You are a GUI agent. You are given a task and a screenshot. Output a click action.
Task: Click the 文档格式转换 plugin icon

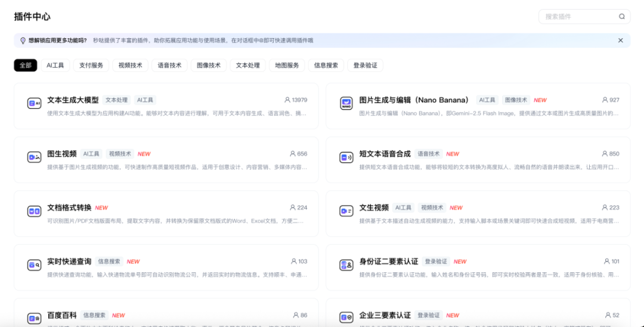pos(34,211)
